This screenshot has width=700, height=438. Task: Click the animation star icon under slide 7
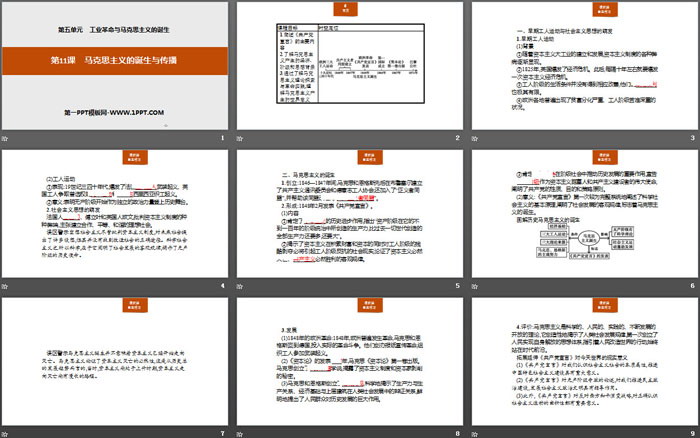pyautogui.click(x=5, y=434)
